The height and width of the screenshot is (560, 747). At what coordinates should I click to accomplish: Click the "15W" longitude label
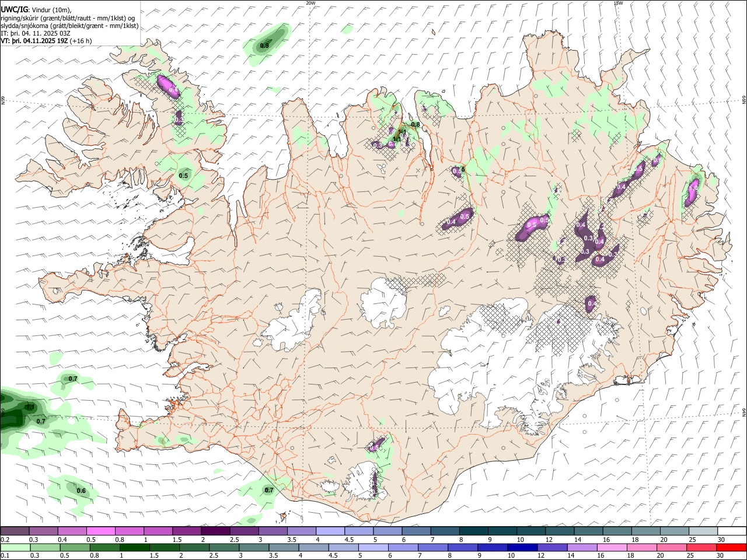pyautogui.click(x=618, y=3)
